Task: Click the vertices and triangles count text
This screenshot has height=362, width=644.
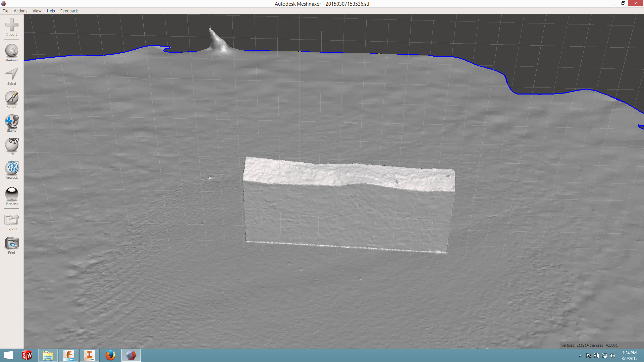Action: point(589,345)
